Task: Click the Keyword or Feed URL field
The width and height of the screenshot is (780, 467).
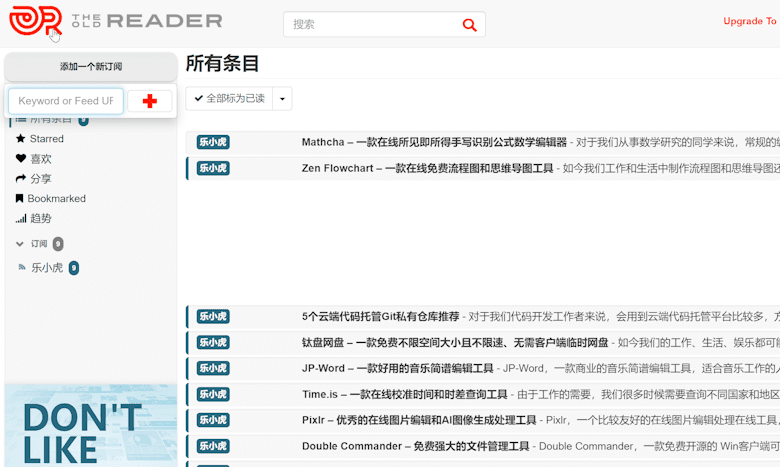Action: pos(66,101)
